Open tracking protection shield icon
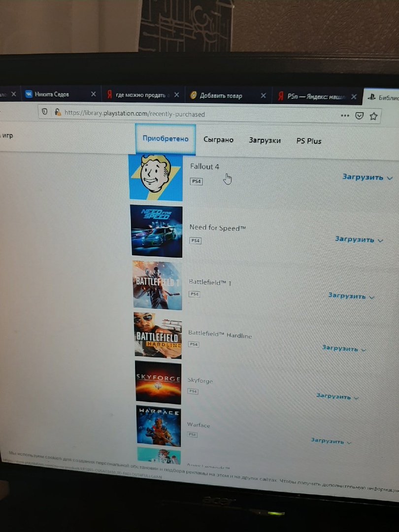 coord(44,111)
